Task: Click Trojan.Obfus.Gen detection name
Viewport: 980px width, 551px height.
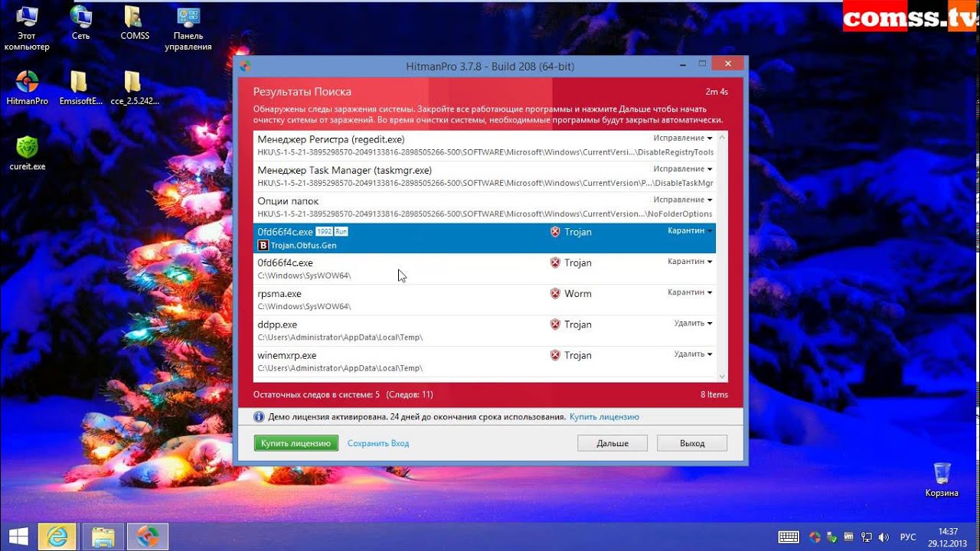Action: pyautogui.click(x=303, y=246)
